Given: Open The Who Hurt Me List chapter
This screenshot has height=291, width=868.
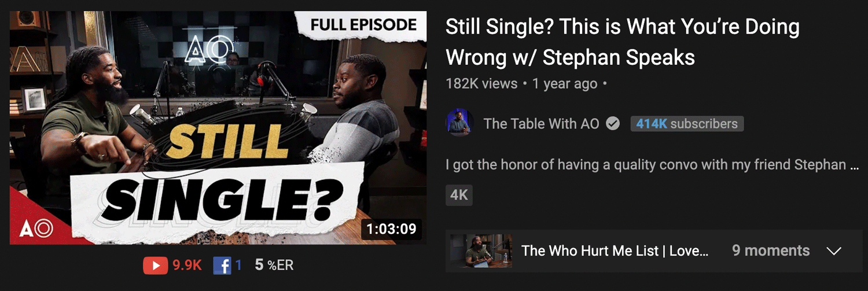Looking at the screenshot, I should click(615, 251).
